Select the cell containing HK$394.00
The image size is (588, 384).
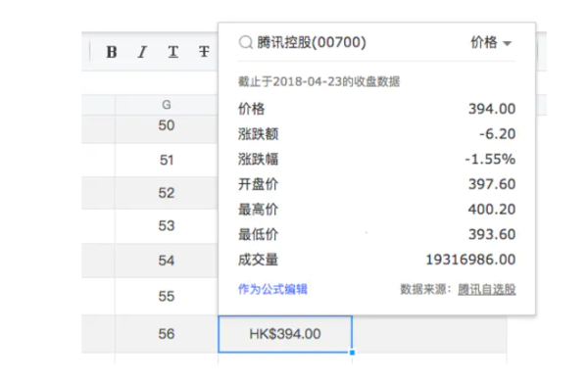(285, 334)
